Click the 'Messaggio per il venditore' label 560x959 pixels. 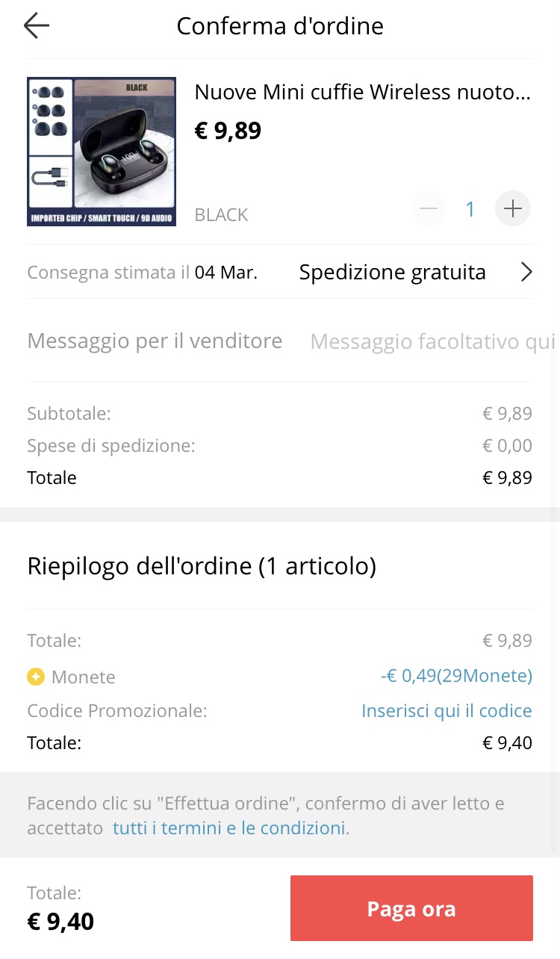click(155, 341)
